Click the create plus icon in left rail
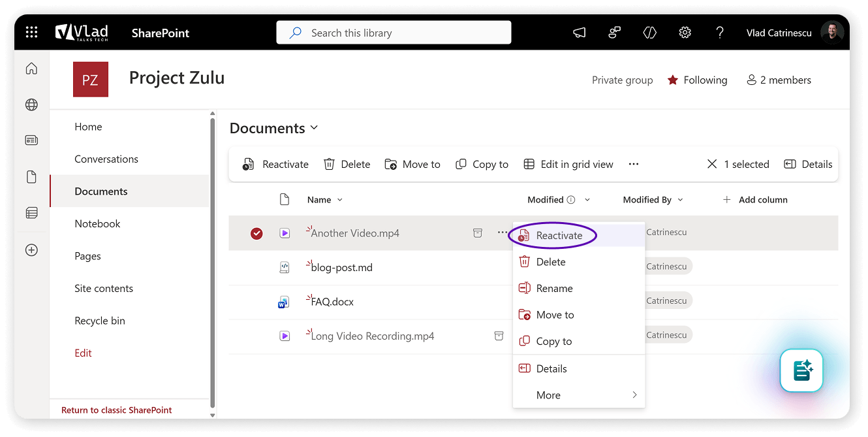Image resolution: width=868 pixels, height=437 pixels. [x=31, y=250]
